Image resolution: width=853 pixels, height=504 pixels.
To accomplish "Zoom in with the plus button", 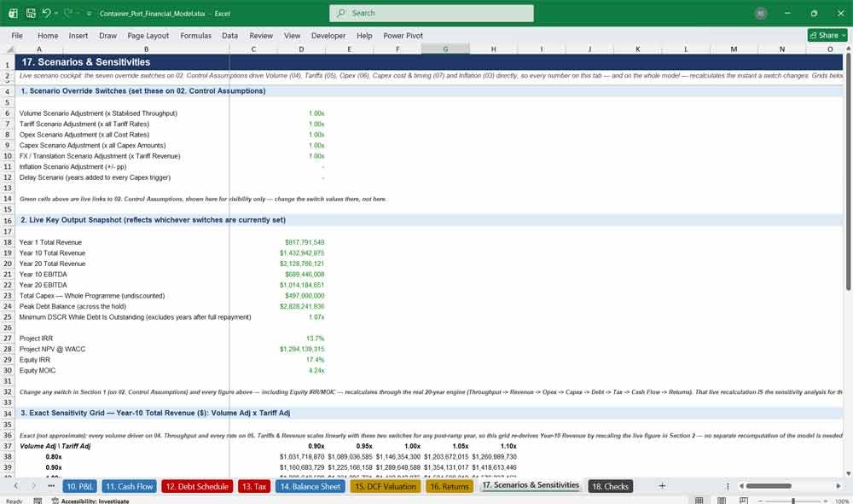I will (826, 501).
